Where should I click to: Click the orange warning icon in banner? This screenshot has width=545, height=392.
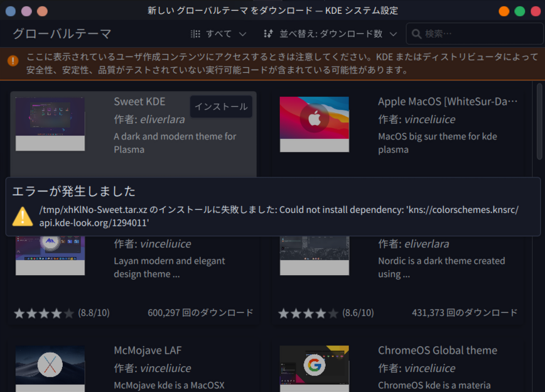[x=13, y=61]
